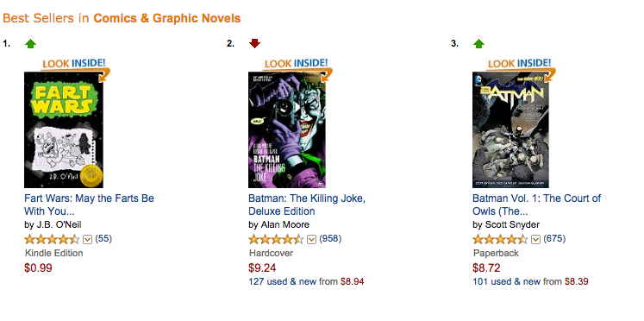This screenshot has width=644, height=321.
Task: Open Batman: The Killing Joke title link
Action: (x=307, y=205)
